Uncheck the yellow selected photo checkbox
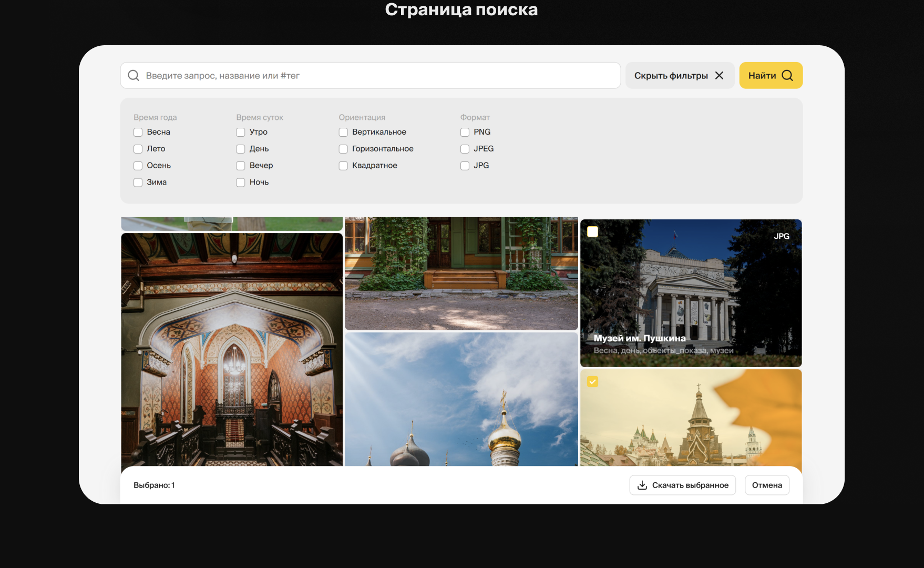924x568 pixels. point(592,382)
